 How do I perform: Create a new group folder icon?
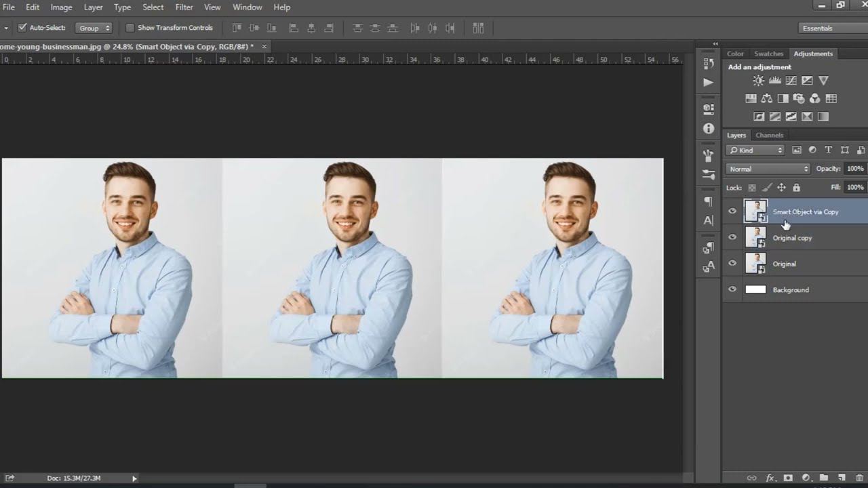(823, 478)
